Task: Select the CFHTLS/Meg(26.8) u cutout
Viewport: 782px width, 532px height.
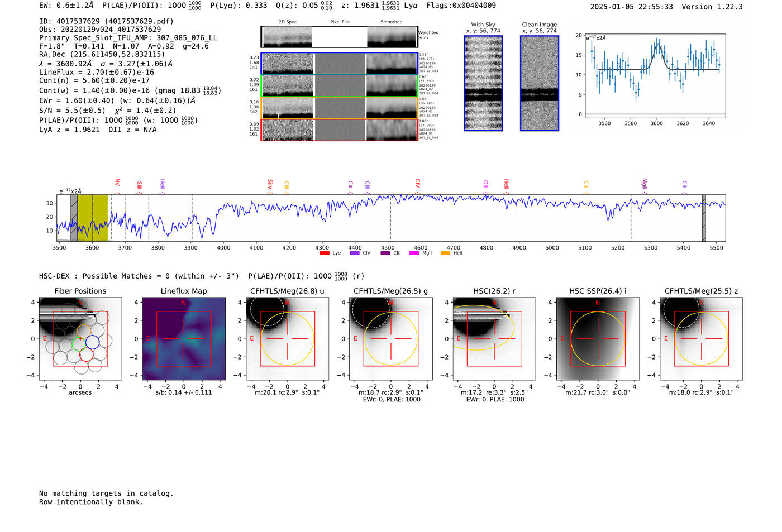Action: click(x=287, y=339)
